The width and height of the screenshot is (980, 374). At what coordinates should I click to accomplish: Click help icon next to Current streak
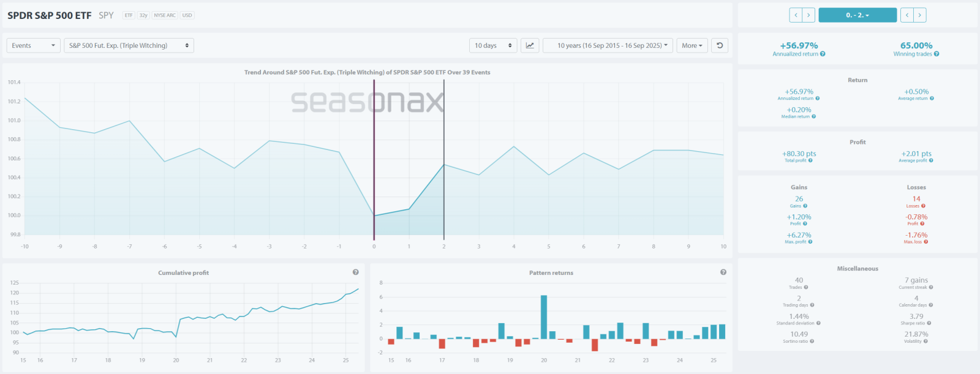tap(931, 287)
